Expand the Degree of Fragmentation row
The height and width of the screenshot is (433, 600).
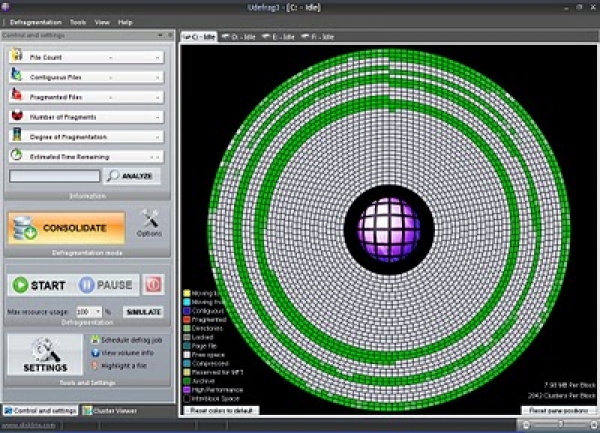(x=159, y=137)
